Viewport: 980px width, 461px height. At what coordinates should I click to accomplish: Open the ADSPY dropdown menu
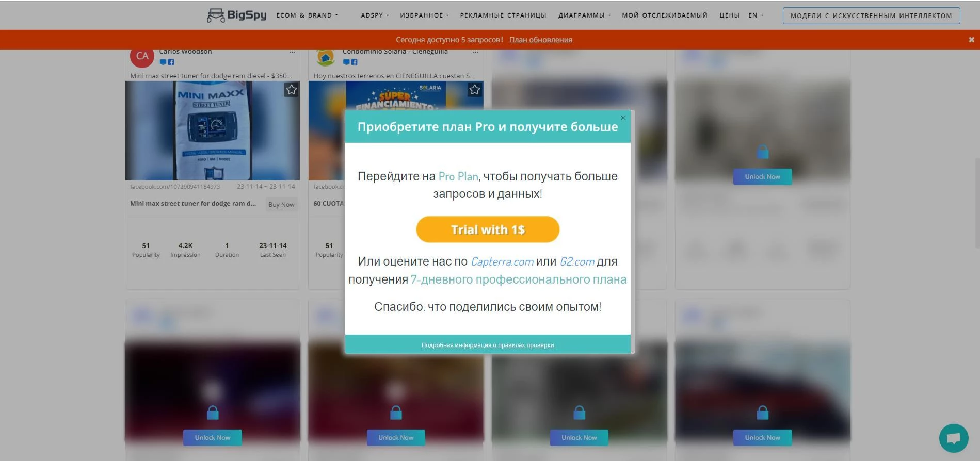[x=375, y=15]
